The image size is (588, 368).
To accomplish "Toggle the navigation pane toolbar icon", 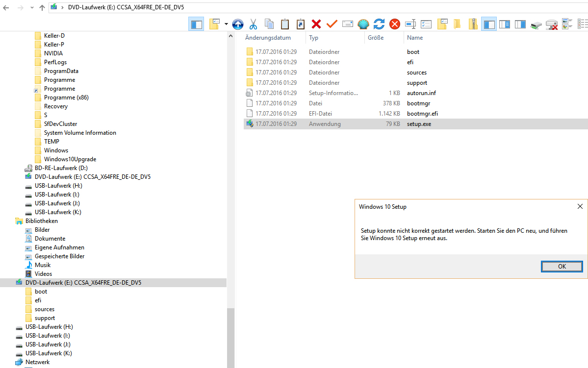I will coord(196,25).
